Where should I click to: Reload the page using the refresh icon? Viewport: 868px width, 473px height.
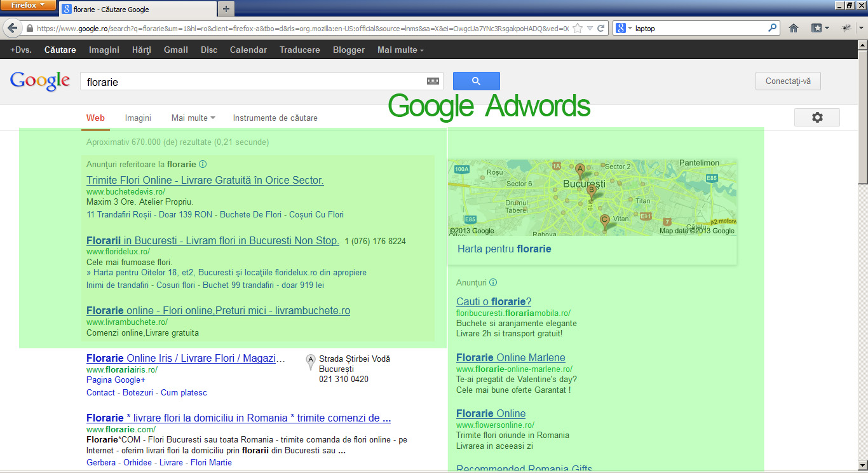602,29
